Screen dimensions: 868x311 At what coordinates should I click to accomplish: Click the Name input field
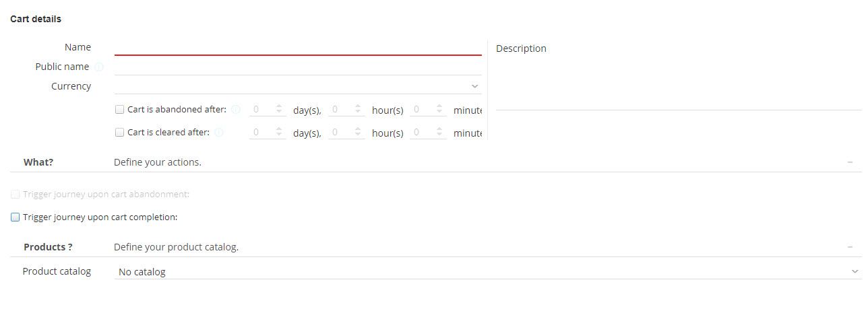(297, 47)
